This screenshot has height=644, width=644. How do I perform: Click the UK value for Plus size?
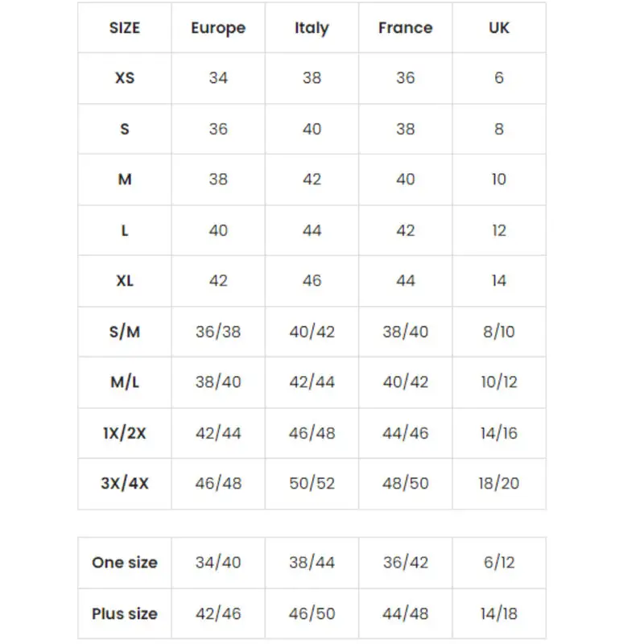pyautogui.click(x=499, y=614)
